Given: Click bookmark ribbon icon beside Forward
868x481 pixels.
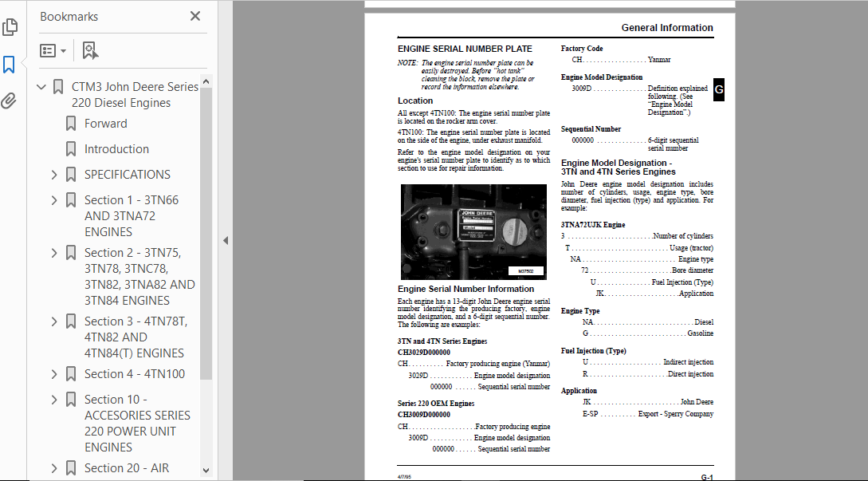Looking at the screenshot, I should 71,124.
